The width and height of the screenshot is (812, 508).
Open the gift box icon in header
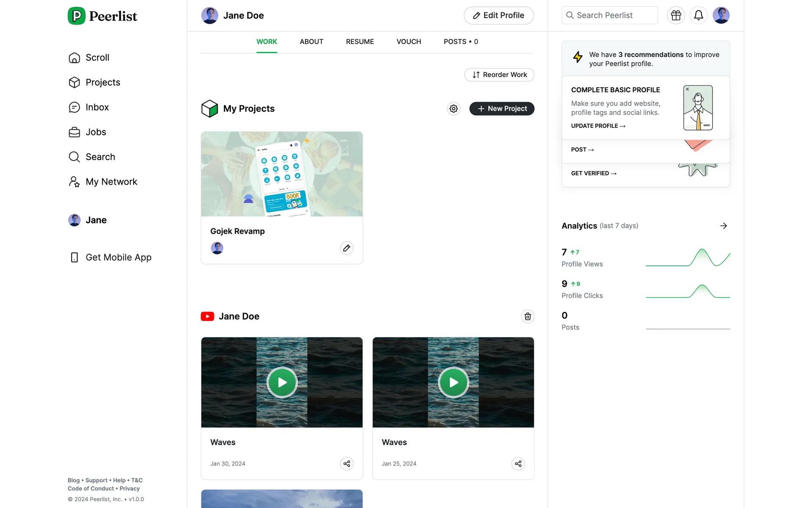pos(676,16)
